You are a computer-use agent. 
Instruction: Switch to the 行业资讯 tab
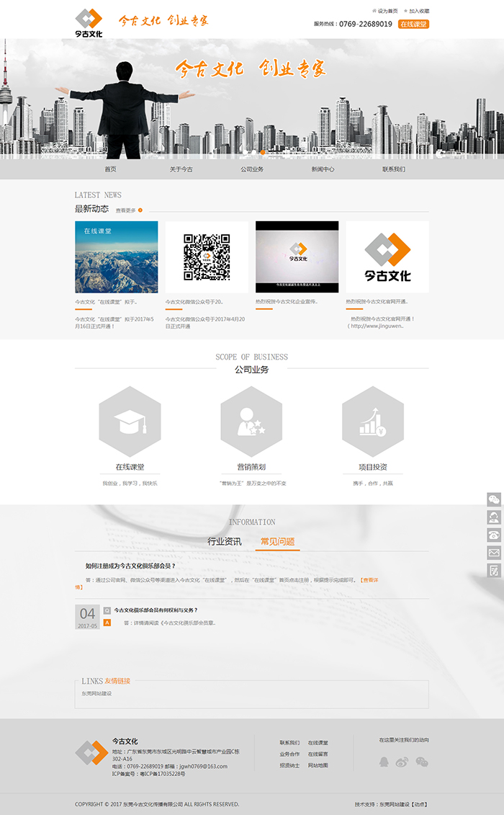pyautogui.click(x=225, y=541)
